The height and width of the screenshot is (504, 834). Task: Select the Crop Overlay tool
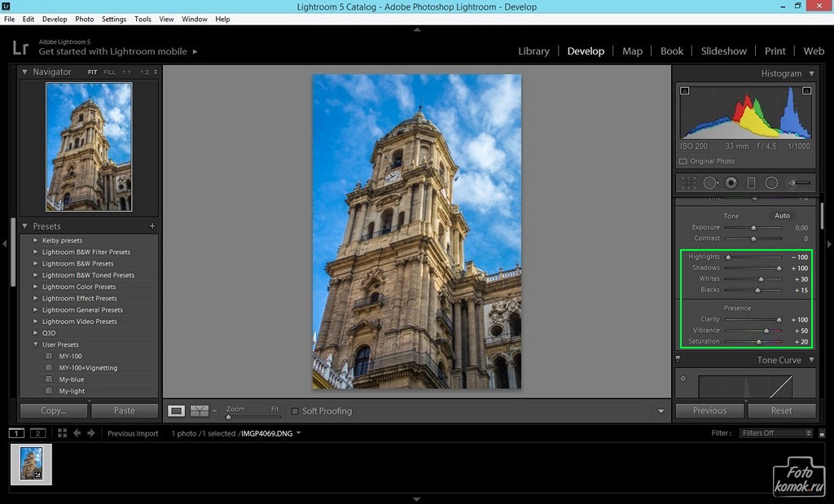tap(689, 183)
